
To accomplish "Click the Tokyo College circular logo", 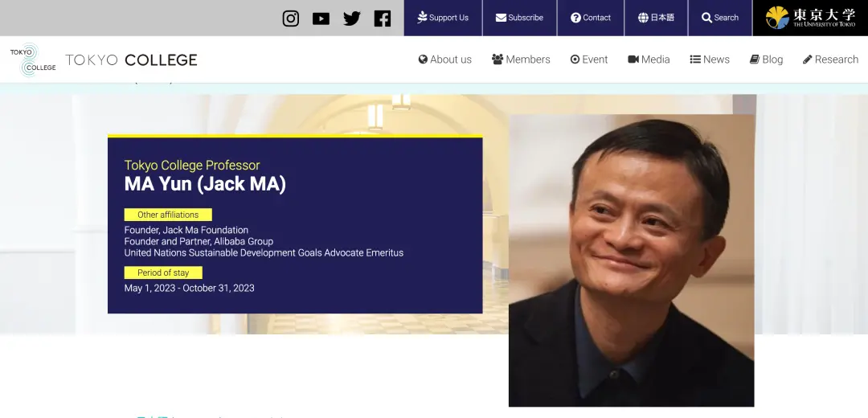I will point(33,59).
